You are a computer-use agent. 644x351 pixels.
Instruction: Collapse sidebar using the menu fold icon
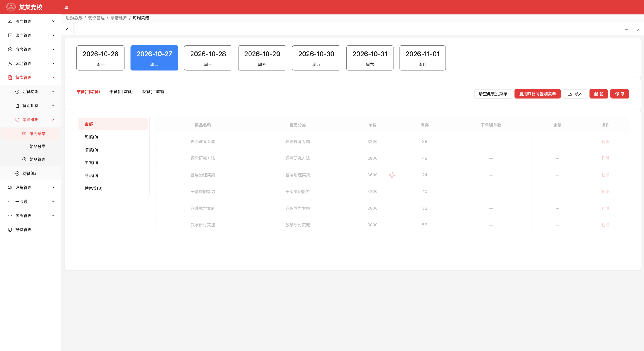tap(66, 7)
